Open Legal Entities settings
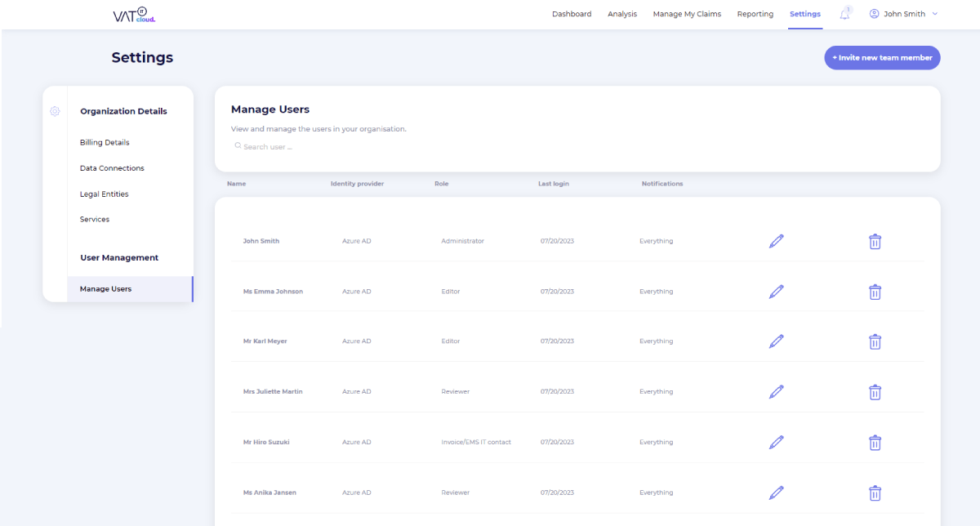 (104, 194)
